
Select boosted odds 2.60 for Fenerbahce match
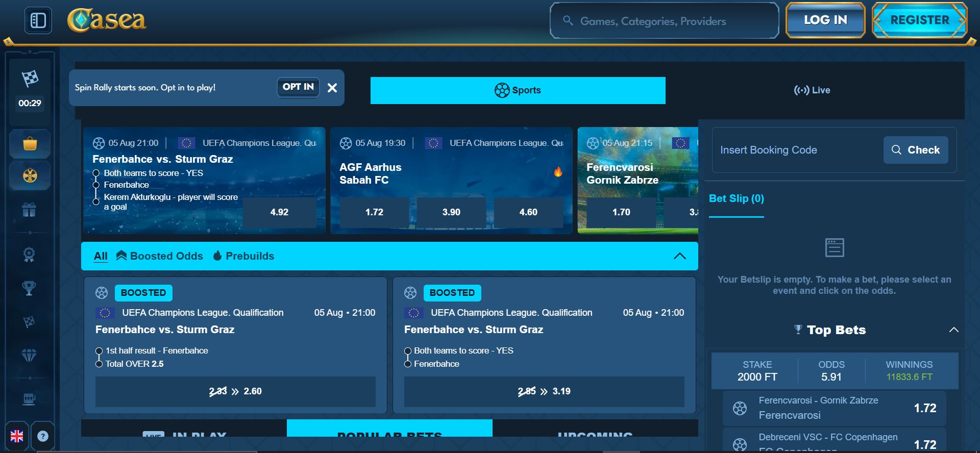(x=235, y=391)
